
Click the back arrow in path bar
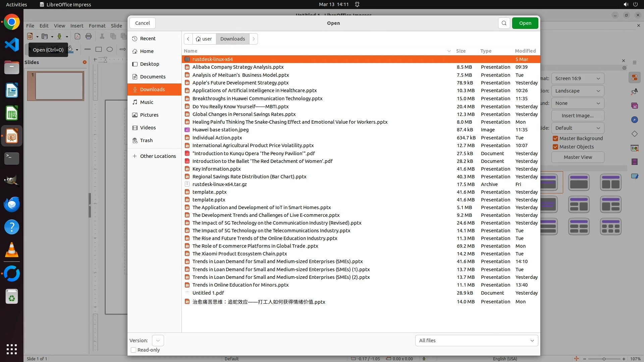pyautogui.click(x=188, y=39)
